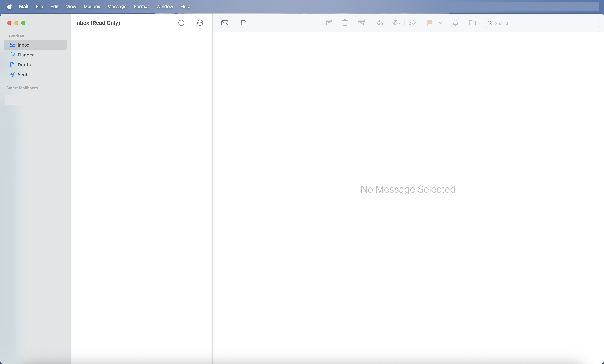Screen dimensions: 604x364
Task: Click the Delete trash icon
Action: 345,23
